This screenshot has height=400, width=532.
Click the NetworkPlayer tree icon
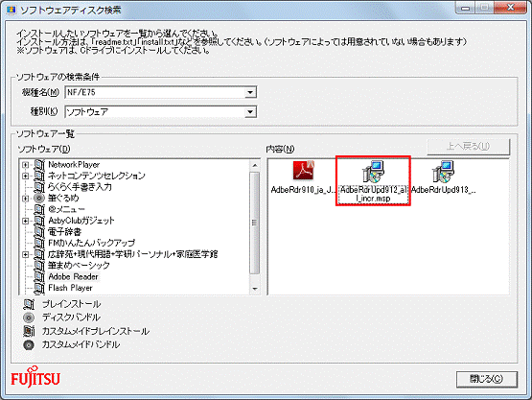pos(39,165)
